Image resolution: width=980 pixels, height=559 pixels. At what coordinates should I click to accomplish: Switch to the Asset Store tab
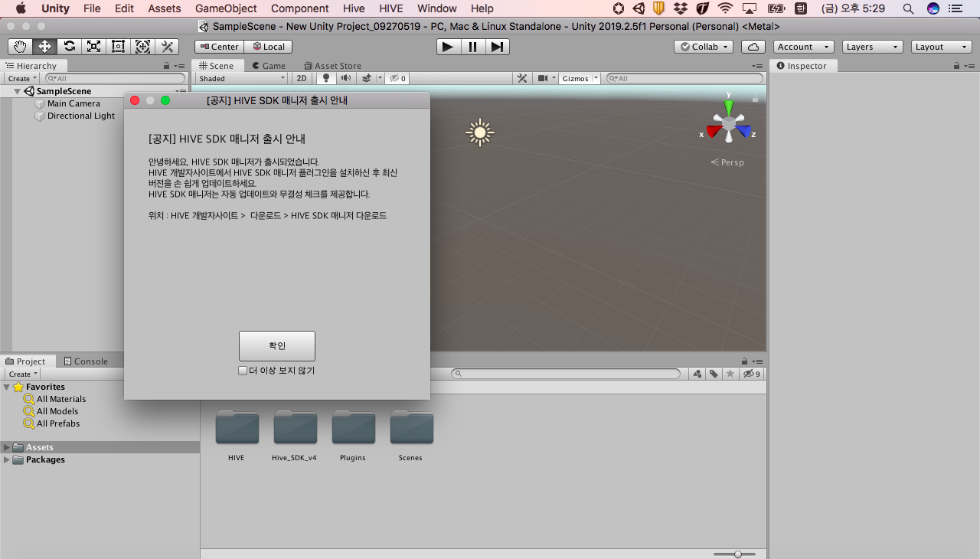click(x=332, y=66)
